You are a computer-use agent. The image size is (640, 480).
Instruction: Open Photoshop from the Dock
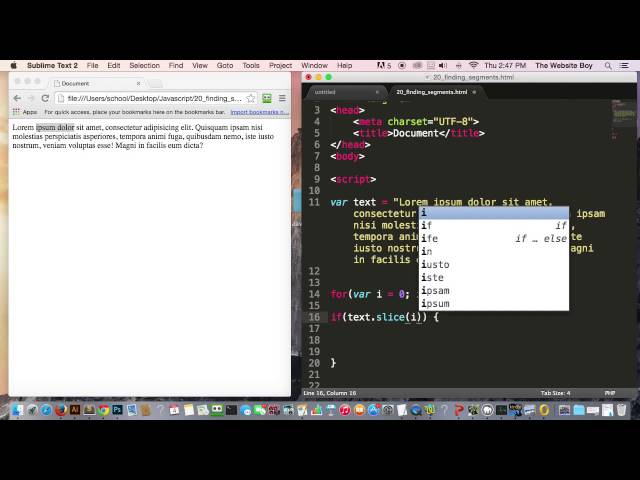(x=118, y=410)
